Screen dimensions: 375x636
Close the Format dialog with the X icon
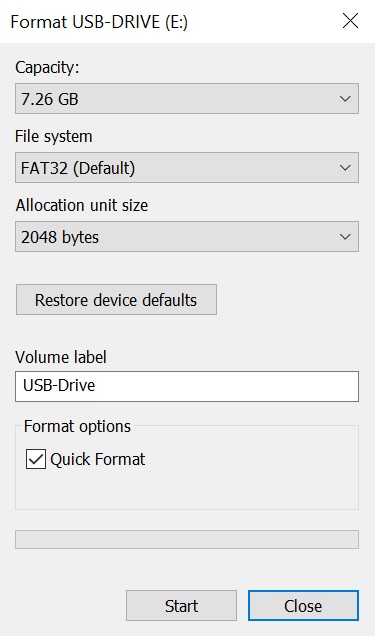point(350,21)
